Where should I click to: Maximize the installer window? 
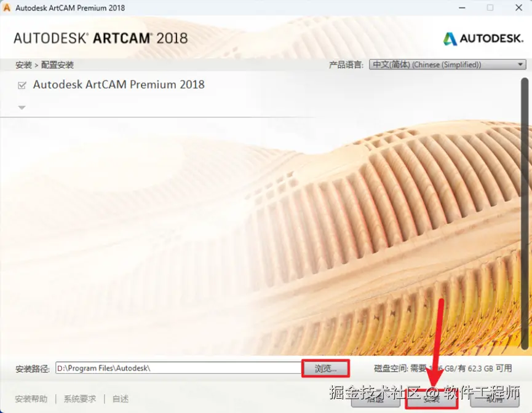tap(490, 7)
